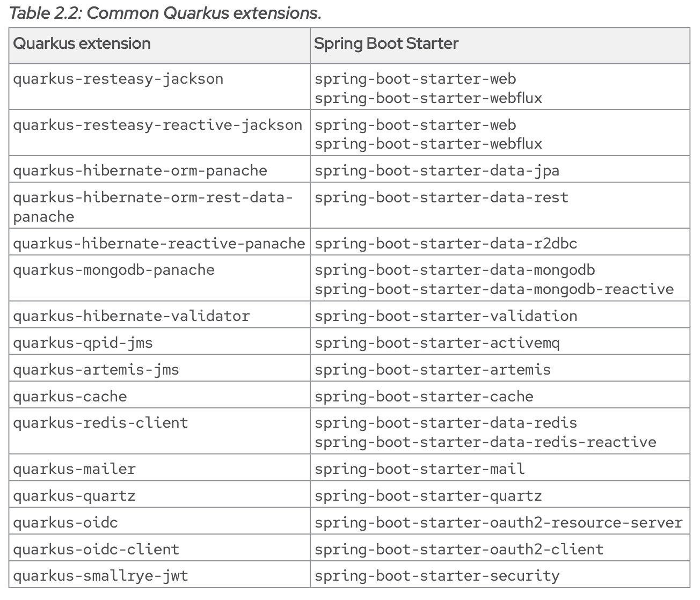Click spring-boot-starter-data-mongodb-reactive text
700x600 pixels.
pyautogui.click(x=494, y=289)
